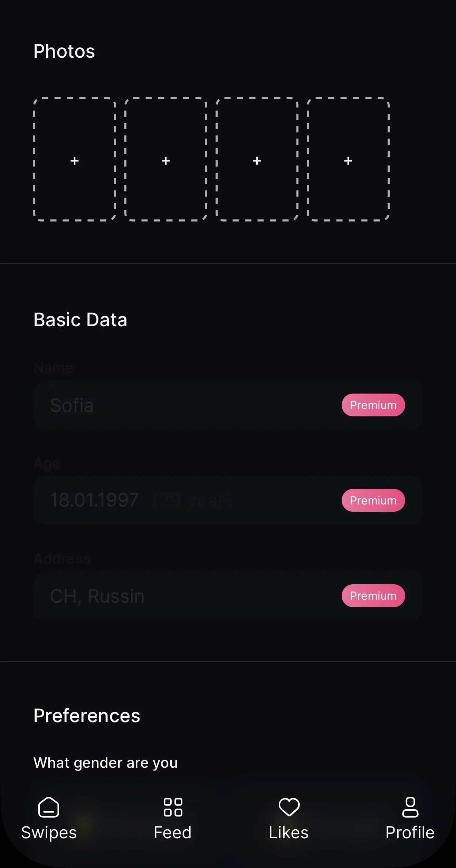Add photo in second dashed slot
The height and width of the screenshot is (868, 456).
[x=166, y=159]
